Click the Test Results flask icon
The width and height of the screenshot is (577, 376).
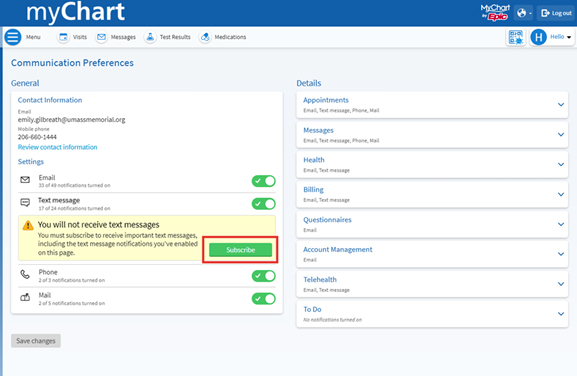click(x=150, y=37)
